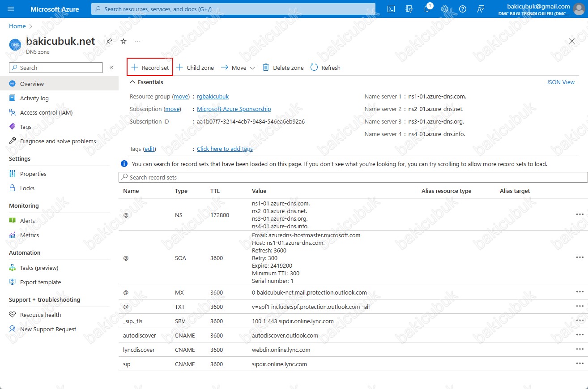This screenshot has height=389, width=588.
Task: Click move link next to Resource group
Action: 181,97
